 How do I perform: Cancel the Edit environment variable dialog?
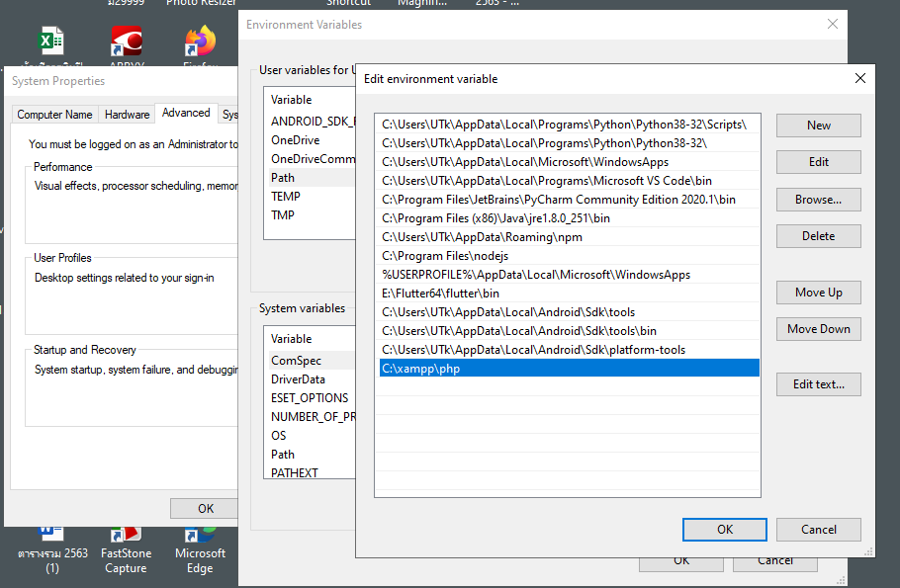click(x=818, y=530)
